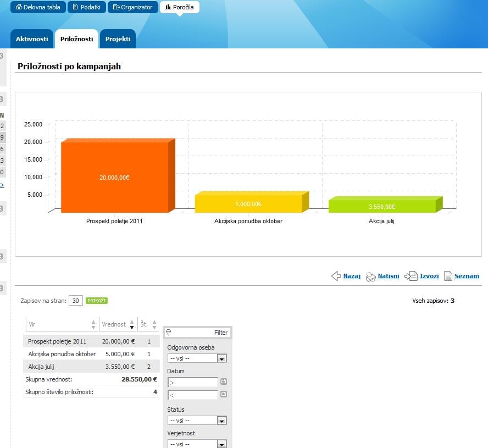Open calendar picker for Datum end field
Image resolution: width=488 pixels, height=448 pixels.
tap(224, 394)
